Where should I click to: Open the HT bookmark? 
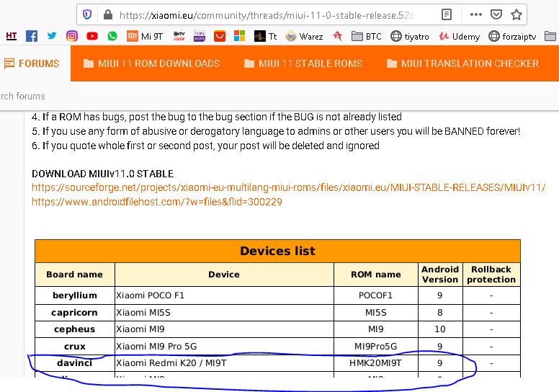(x=12, y=36)
